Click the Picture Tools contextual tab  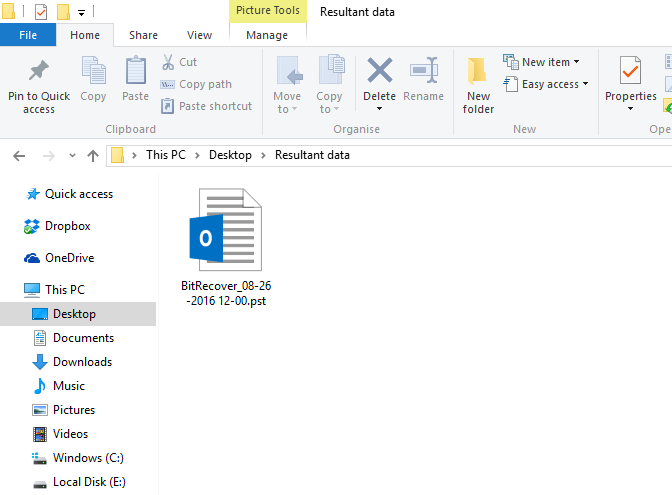pos(268,11)
